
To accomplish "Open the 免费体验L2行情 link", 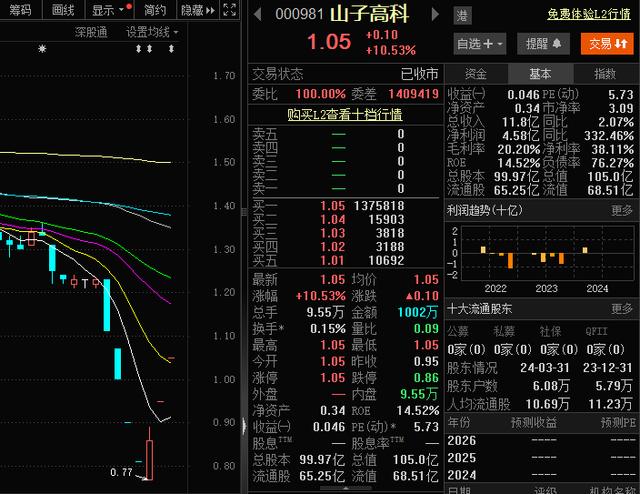I will point(589,14).
